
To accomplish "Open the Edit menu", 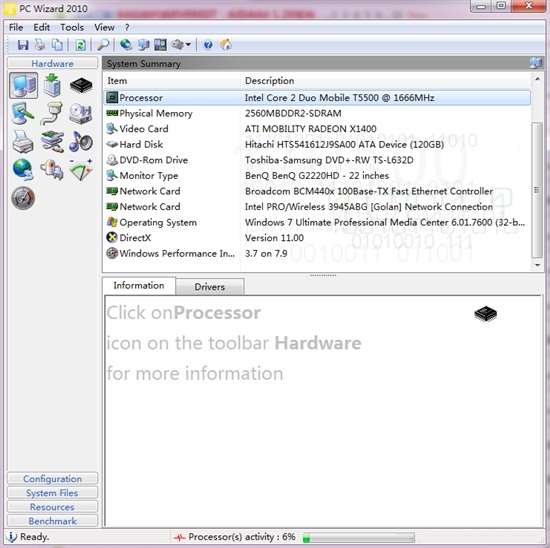I will pos(41,27).
